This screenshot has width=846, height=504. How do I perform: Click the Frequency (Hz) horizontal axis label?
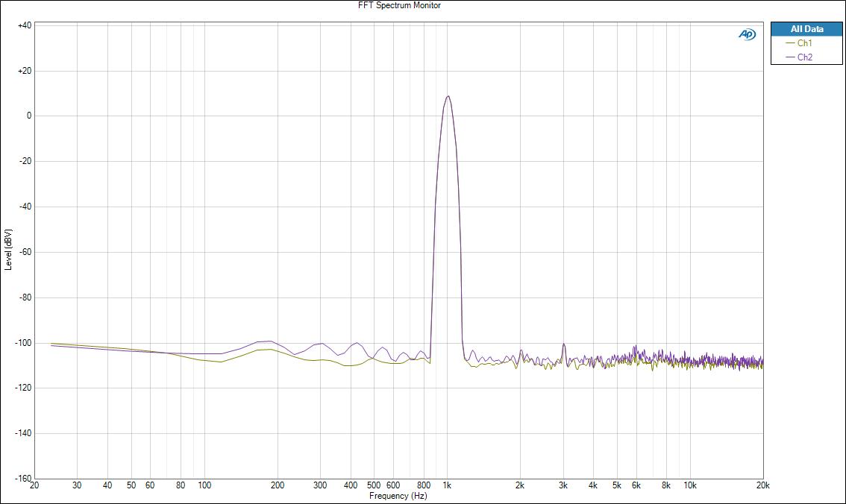[398, 496]
